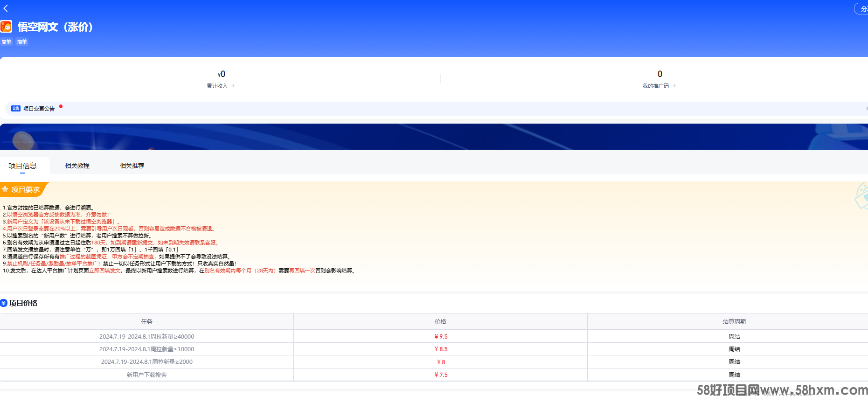Click the star icon beside 项目要求
This screenshot has height=396, width=868.
click(x=5, y=189)
